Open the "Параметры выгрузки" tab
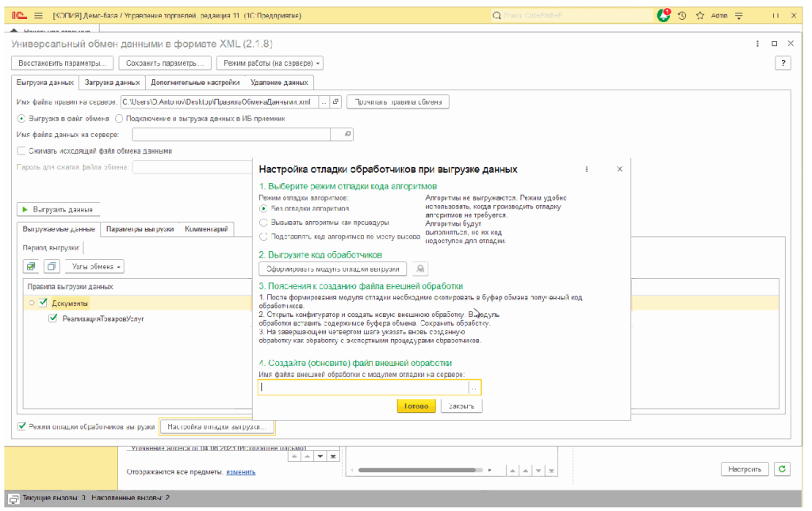This screenshot has height=511, width=812. pyautogui.click(x=140, y=229)
